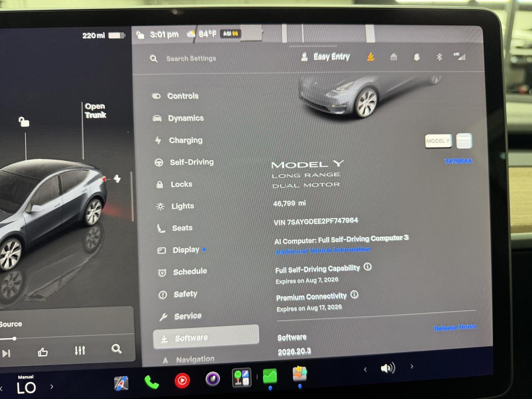Screen dimensions: 532x399
Task: Tap the unlock padlock icon above car
Action: point(24,121)
